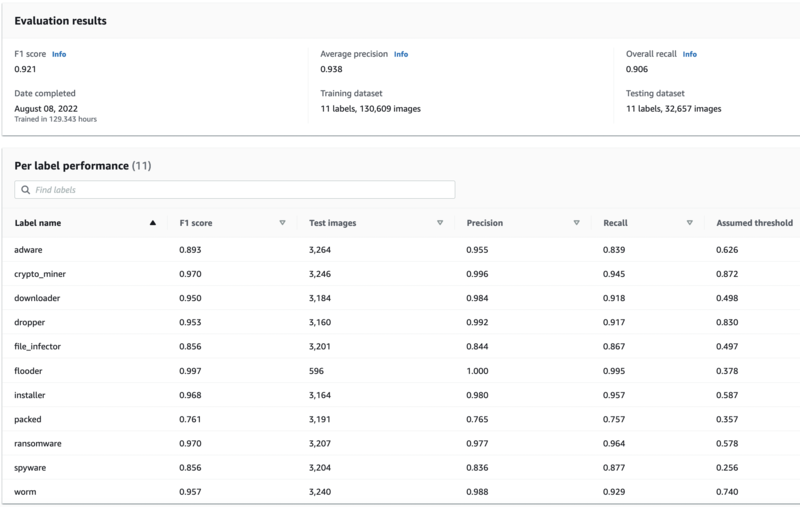
Task: Click the F1 score column sort arrow
Action: (x=282, y=223)
